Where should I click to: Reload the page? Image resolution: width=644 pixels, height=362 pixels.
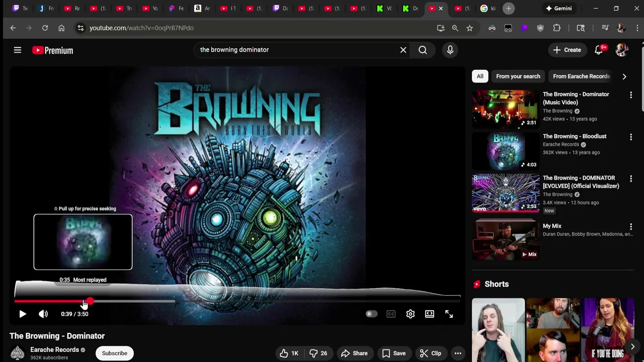pos(45,28)
